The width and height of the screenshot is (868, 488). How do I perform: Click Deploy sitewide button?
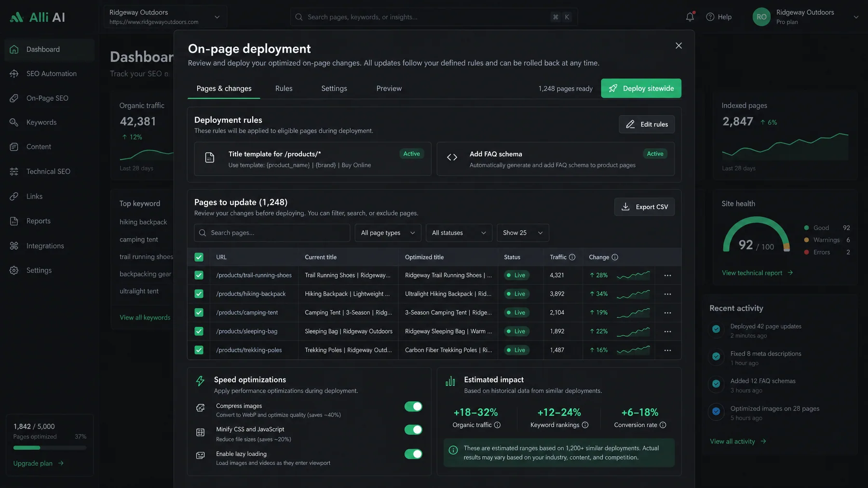pos(641,88)
